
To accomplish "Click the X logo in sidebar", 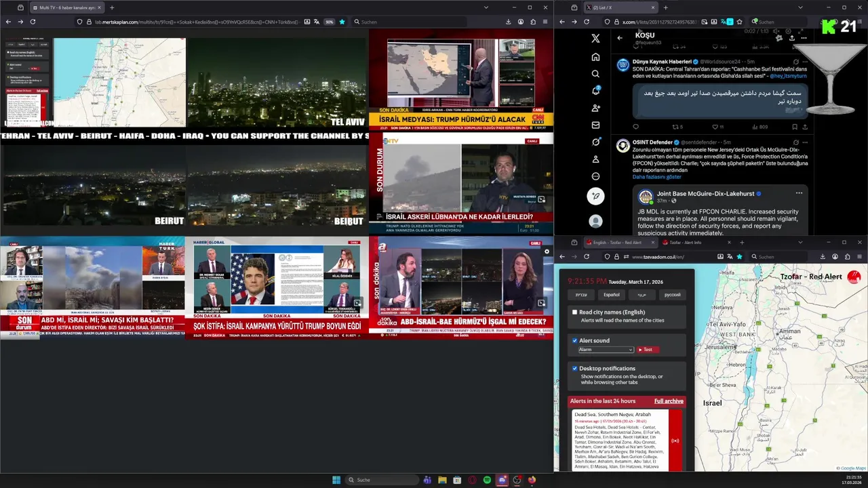I will coord(595,39).
